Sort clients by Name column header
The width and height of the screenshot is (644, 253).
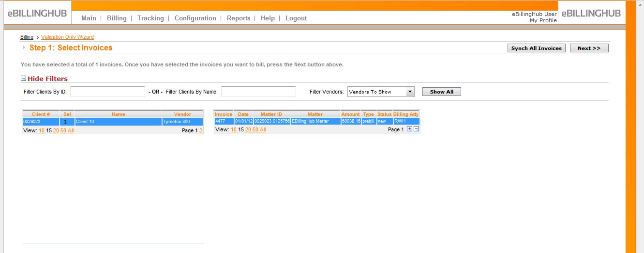[118, 114]
